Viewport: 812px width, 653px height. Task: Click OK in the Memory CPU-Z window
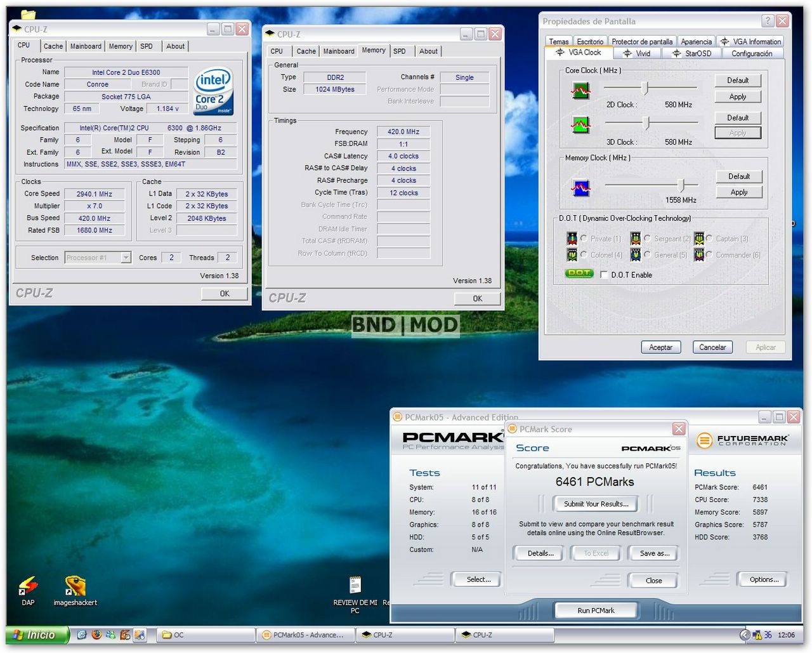tap(478, 298)
